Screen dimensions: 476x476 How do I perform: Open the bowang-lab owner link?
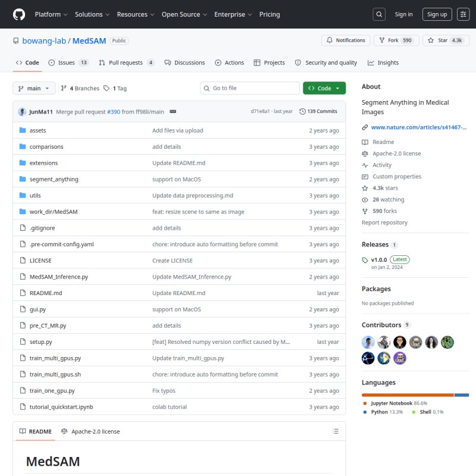[44, 40]
